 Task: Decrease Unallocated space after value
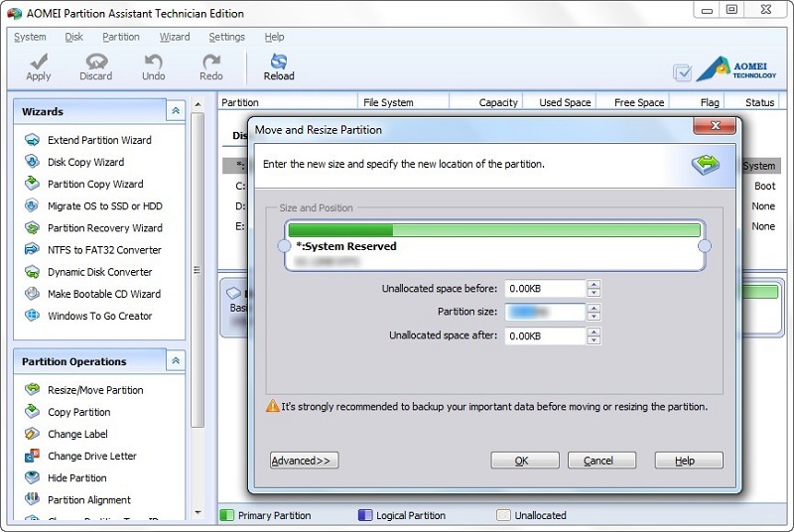(x=594, y=339)
